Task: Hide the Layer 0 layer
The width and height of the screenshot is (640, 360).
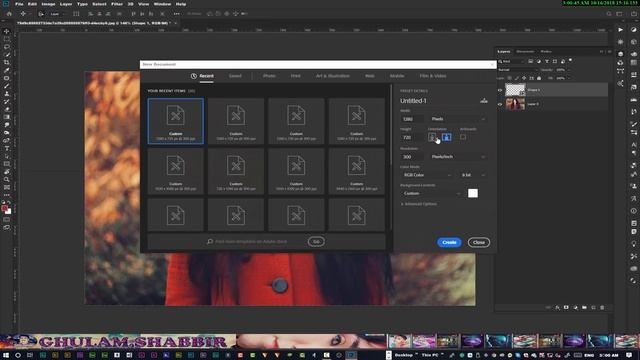Action: pos(500,104)
